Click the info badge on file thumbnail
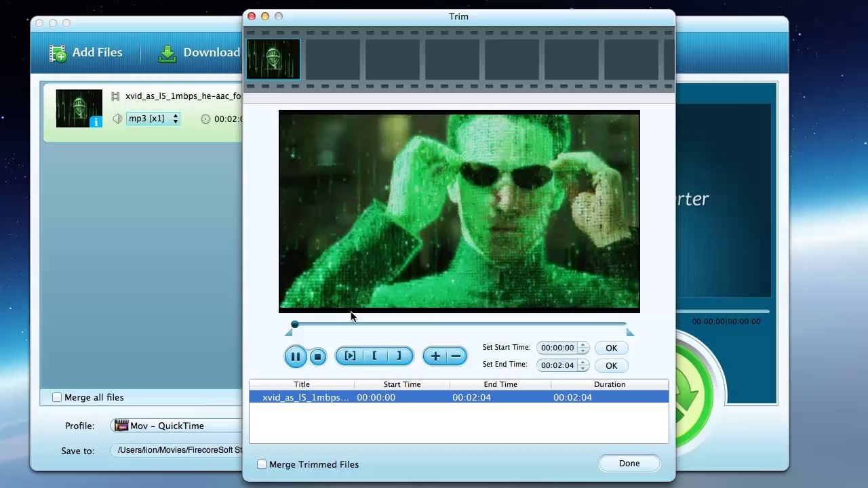This screenshot has height=488, width=868. [x=96, y=122]
